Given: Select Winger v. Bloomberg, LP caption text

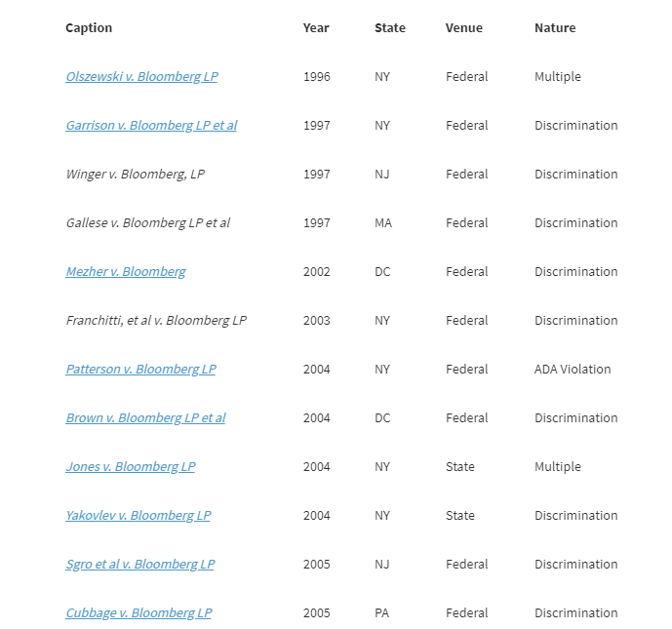Looking at the screenshot, I should click(x=136, y=174).
